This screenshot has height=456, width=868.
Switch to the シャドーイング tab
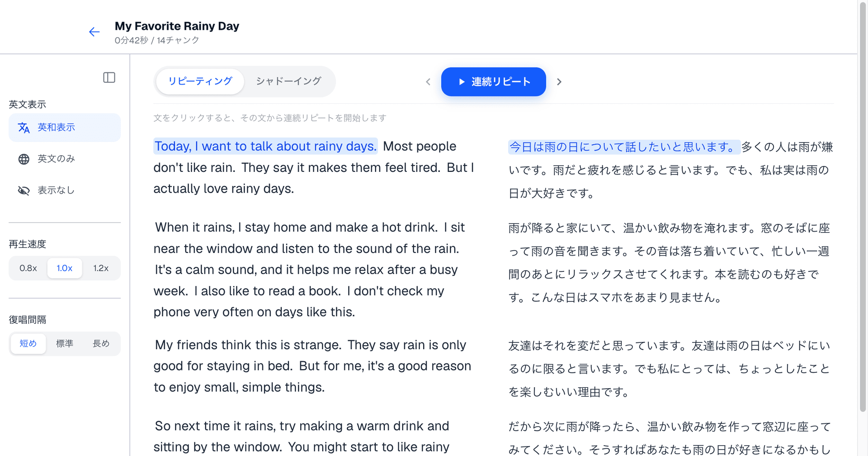288,81
